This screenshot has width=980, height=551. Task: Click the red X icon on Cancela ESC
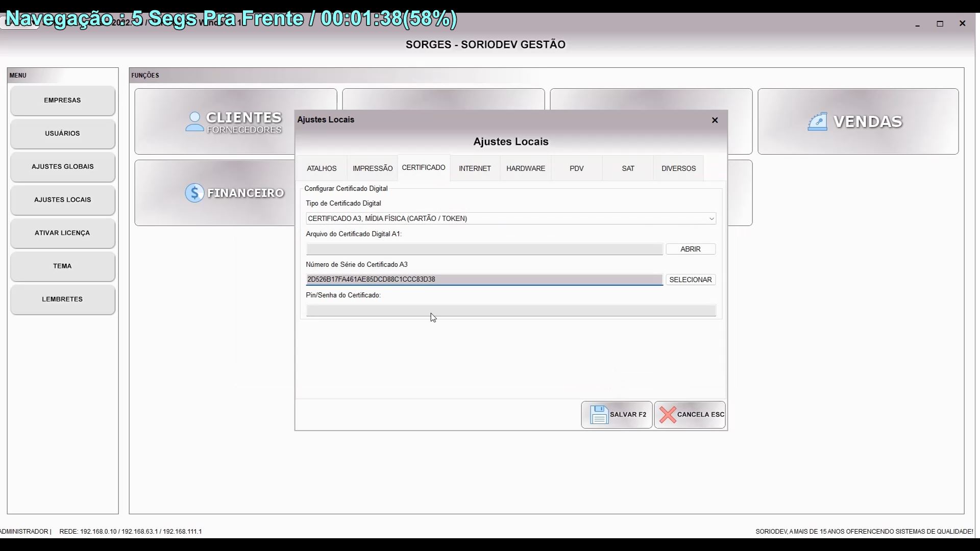[667, 415]
